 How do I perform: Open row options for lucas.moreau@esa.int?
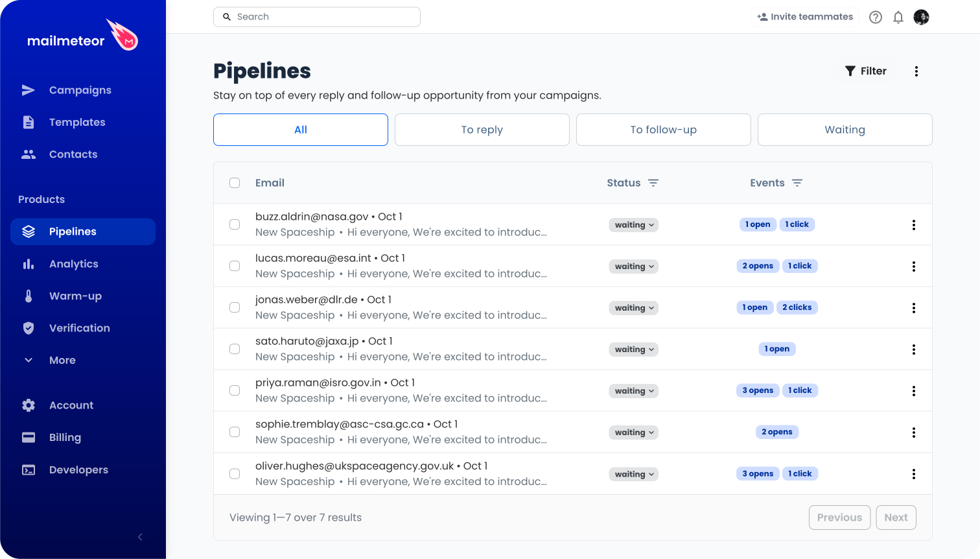[914, 267]
